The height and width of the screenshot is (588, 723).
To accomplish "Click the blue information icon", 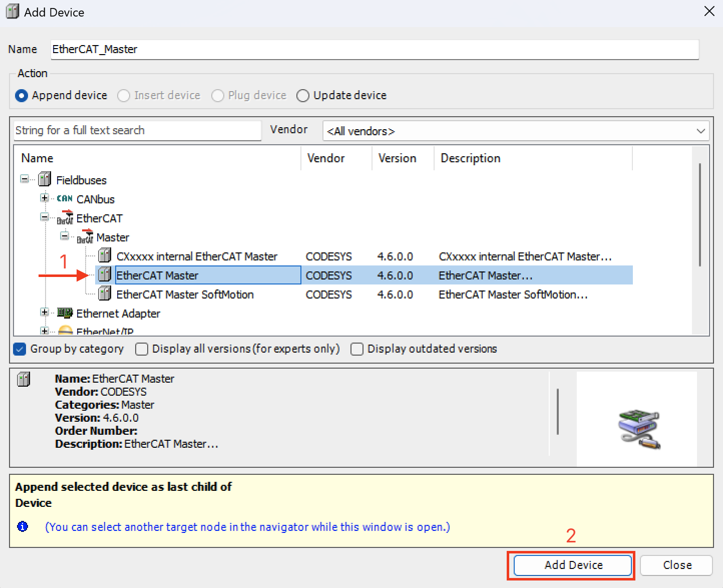I will (23, 526).
